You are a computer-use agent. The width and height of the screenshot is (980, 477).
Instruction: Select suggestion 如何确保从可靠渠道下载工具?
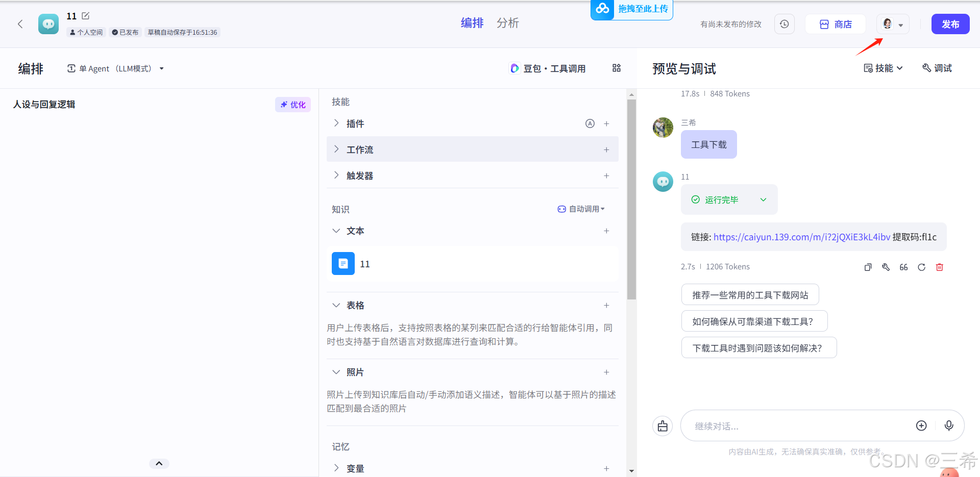click(754, 321)
